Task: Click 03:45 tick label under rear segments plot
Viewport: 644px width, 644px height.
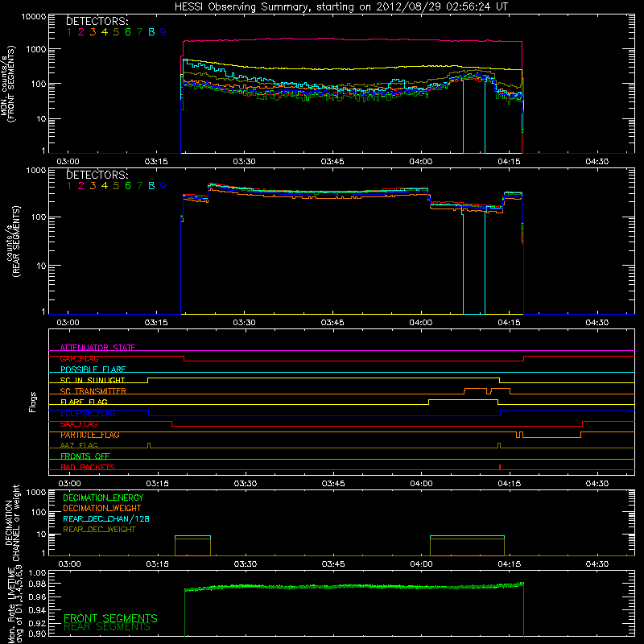Action: (332, 323)
